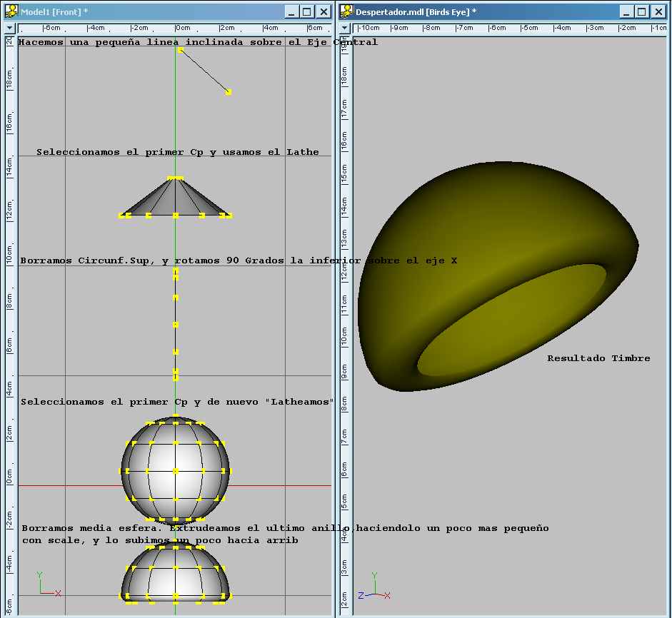Click the Despertador.mdl [Birds Eye] window app icon

click(346, 11)
